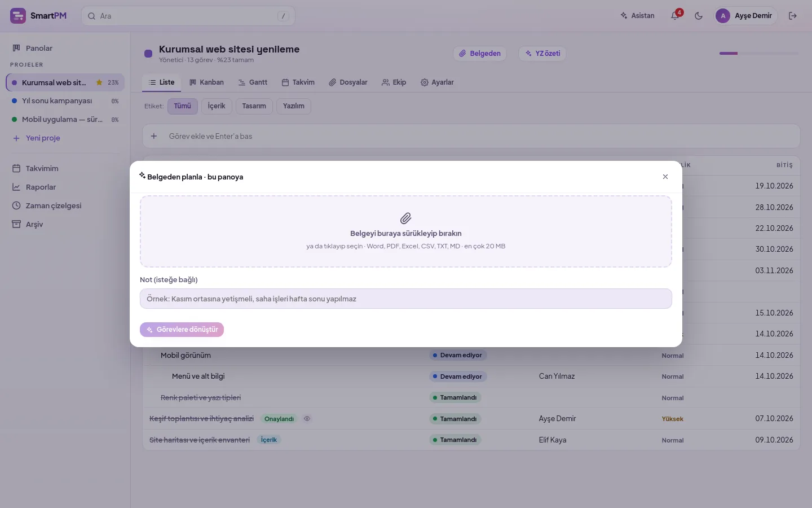Close the Belgeden planla dialog
Viewport: 812px width, 508px height.
665,177
